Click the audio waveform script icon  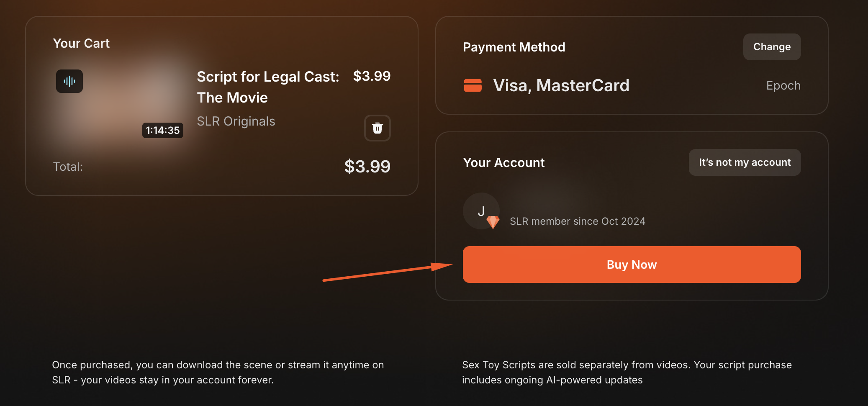(x=69, y=81)
